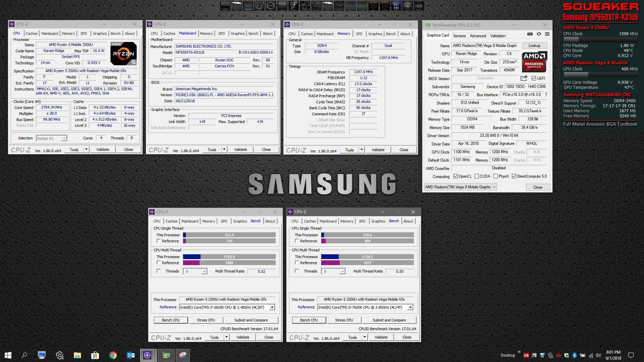Expand i7-2600K reference CPU dropdown

coord(272,307)
